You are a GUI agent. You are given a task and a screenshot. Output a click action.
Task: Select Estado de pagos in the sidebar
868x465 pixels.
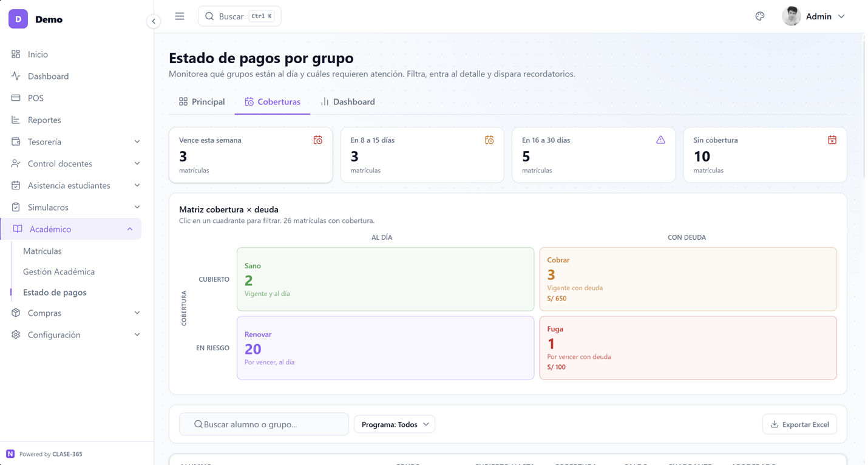[x=55, y=292]
